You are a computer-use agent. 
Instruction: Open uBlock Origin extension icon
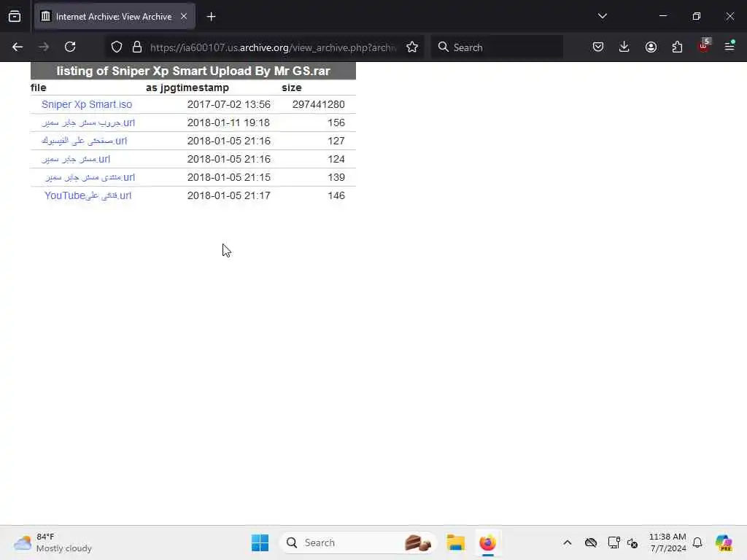tap(704, 46)
